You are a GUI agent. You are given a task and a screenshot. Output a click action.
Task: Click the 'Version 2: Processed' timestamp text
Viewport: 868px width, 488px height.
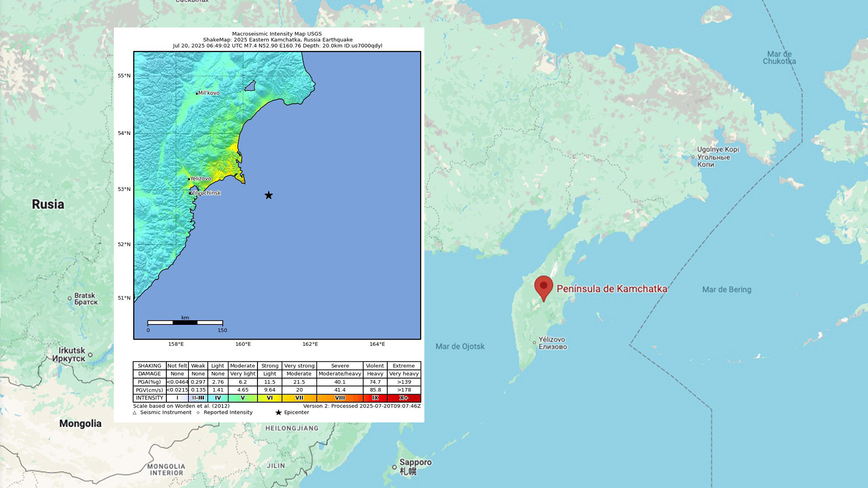click(362, 406)
